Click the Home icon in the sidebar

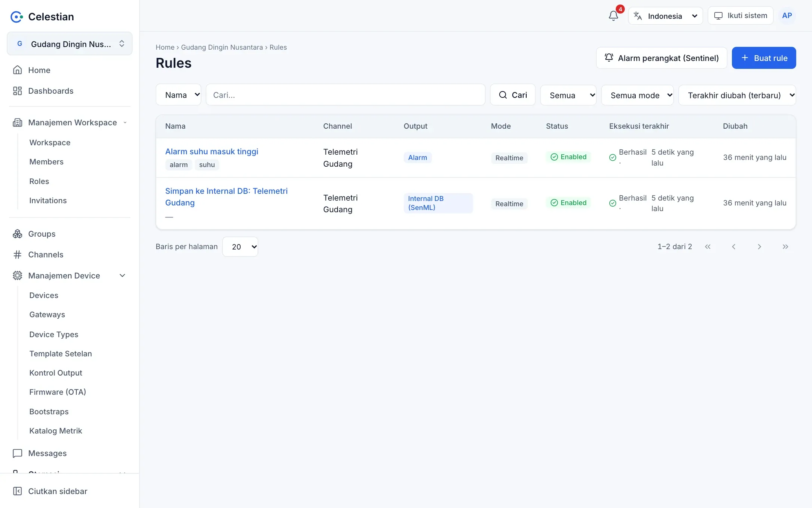(x=17, y=70)
